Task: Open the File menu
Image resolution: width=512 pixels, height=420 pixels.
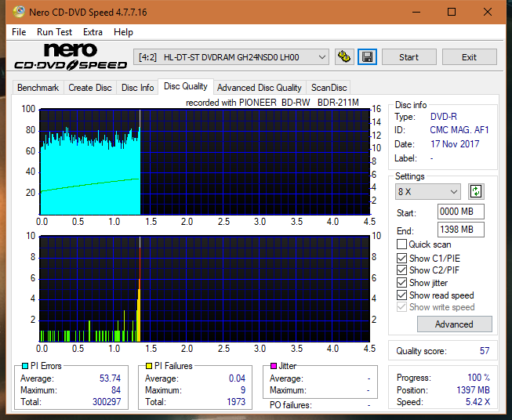Action: tap(19, 32)
